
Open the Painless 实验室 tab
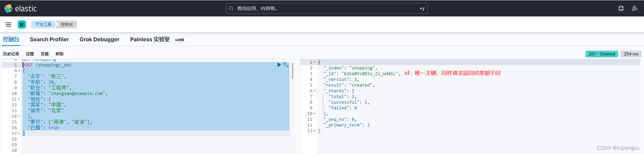[150, 39]
